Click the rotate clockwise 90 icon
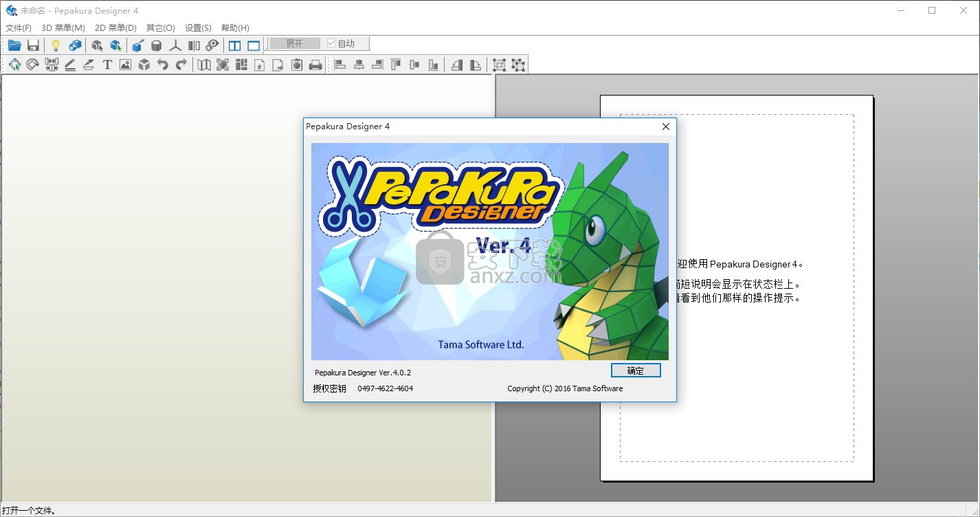 476,65
